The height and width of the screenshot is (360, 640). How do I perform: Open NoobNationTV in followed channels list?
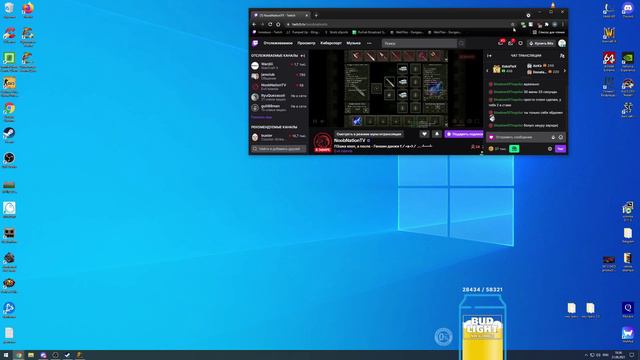[279, 86]
